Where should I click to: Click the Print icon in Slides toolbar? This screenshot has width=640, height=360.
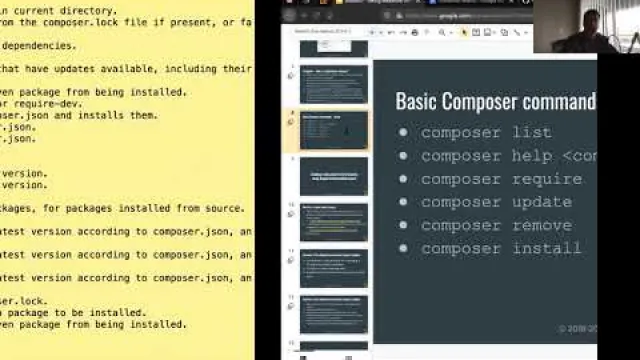click(x=415, y=32)
